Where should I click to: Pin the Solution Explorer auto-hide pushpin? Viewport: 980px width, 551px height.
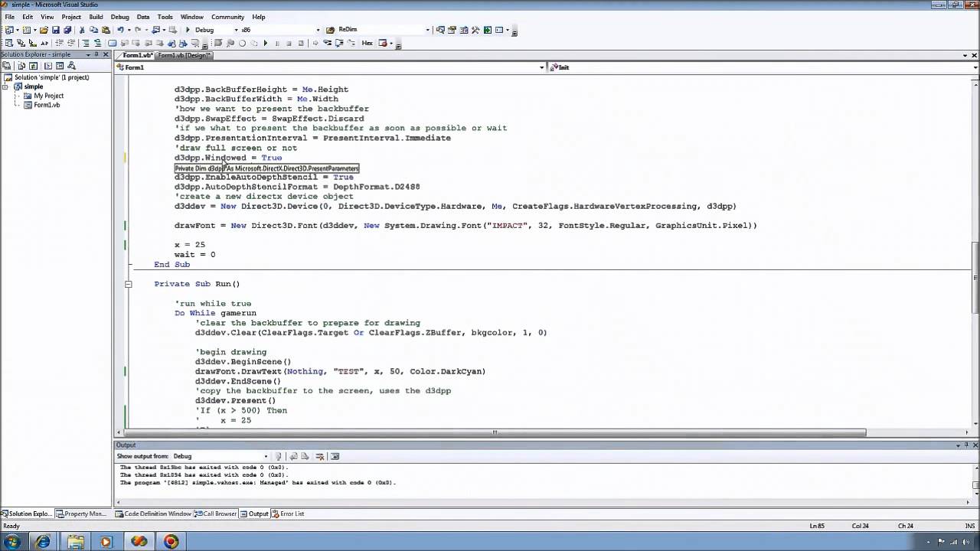[96, 54]
